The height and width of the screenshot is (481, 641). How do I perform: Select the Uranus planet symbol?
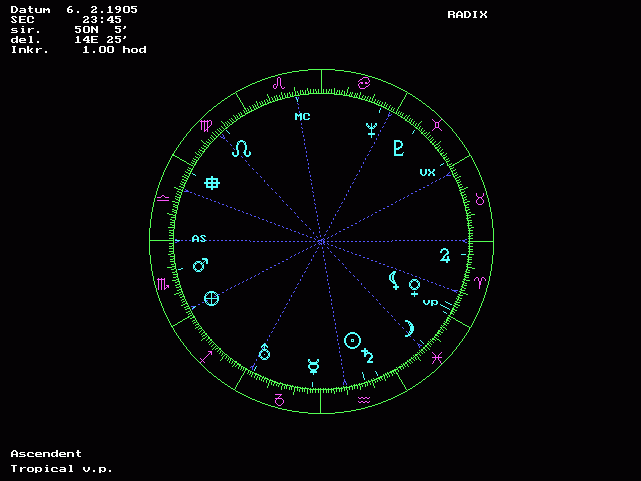pyautogui.click(x=264, y=352)
